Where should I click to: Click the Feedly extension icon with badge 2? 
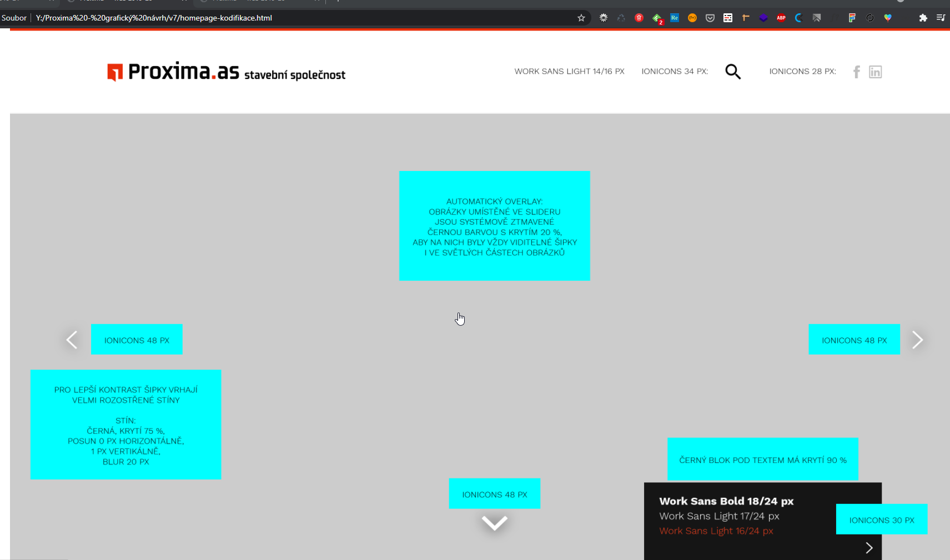[657, 18]
